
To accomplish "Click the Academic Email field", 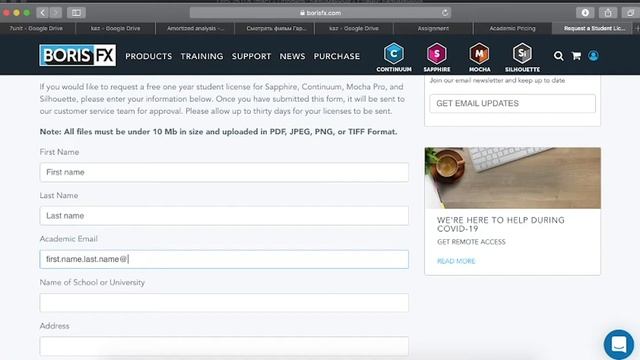I will pos(224,259).
